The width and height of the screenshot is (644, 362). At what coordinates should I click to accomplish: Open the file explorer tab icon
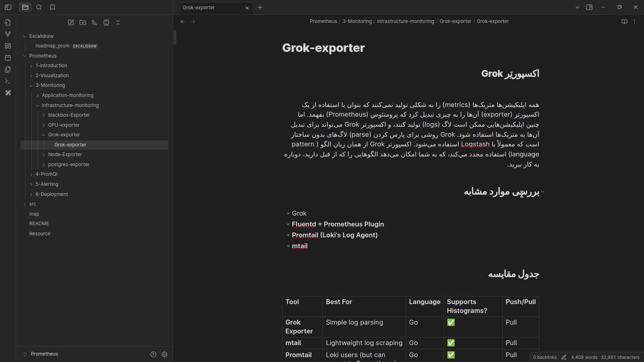pyautogui.click(x=25, y=7)
